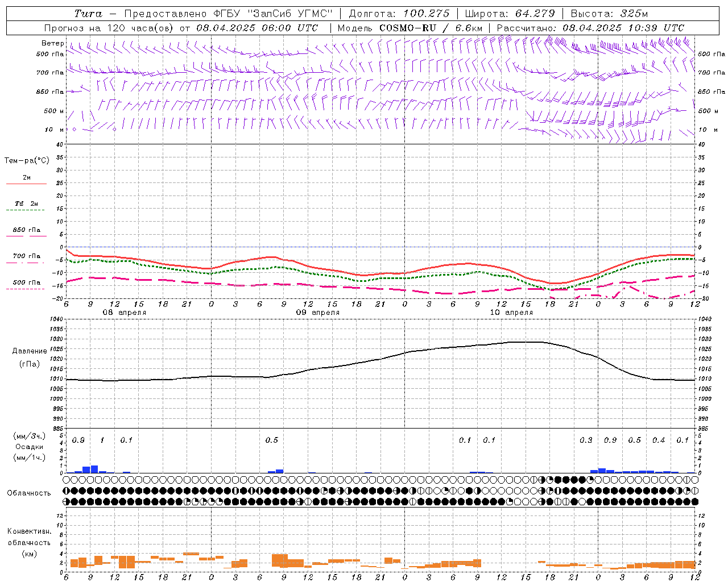
Task: Click the "Td 2м" dew point legend entry
Action: pos(27,203)
